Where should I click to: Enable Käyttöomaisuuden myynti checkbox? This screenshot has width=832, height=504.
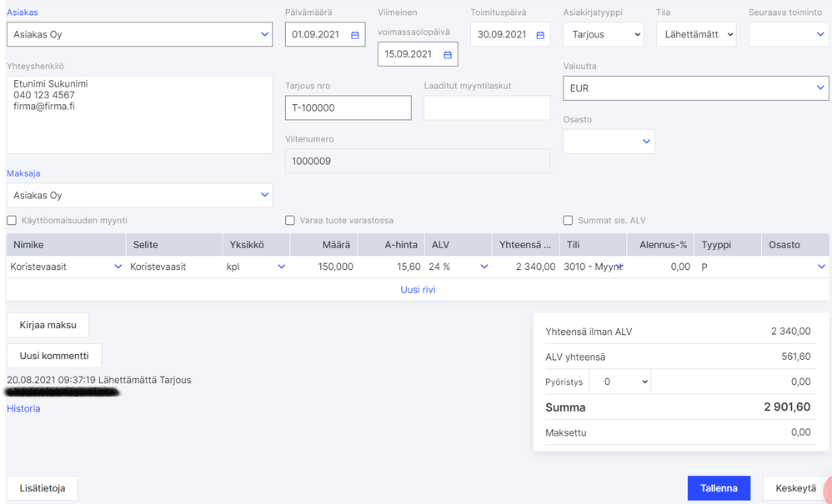[x=12, y=221]
